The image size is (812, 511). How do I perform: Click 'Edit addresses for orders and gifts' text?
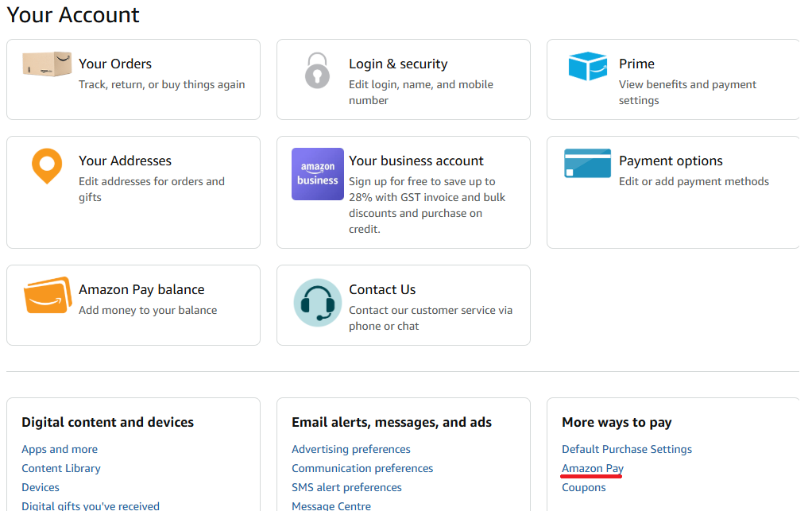pos(152,189)
